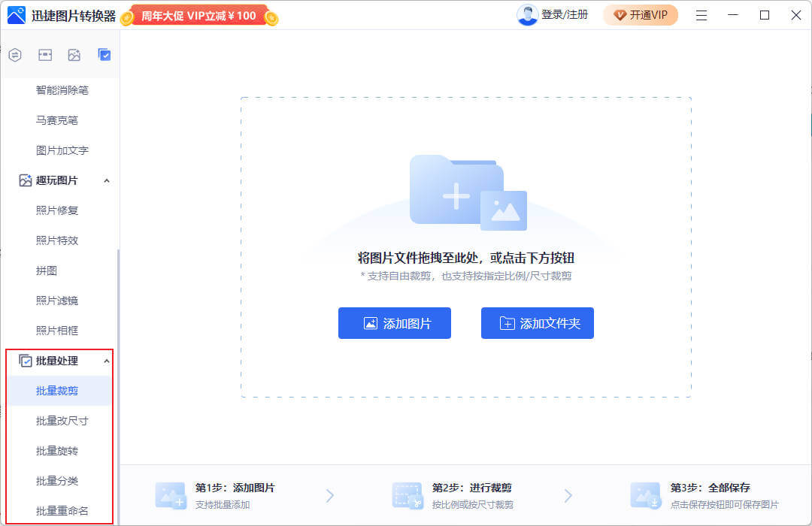This screenshot has height=526, width=812.
Task: Select the blue batch processing icon tab
Action: click(x=105, y=55)
